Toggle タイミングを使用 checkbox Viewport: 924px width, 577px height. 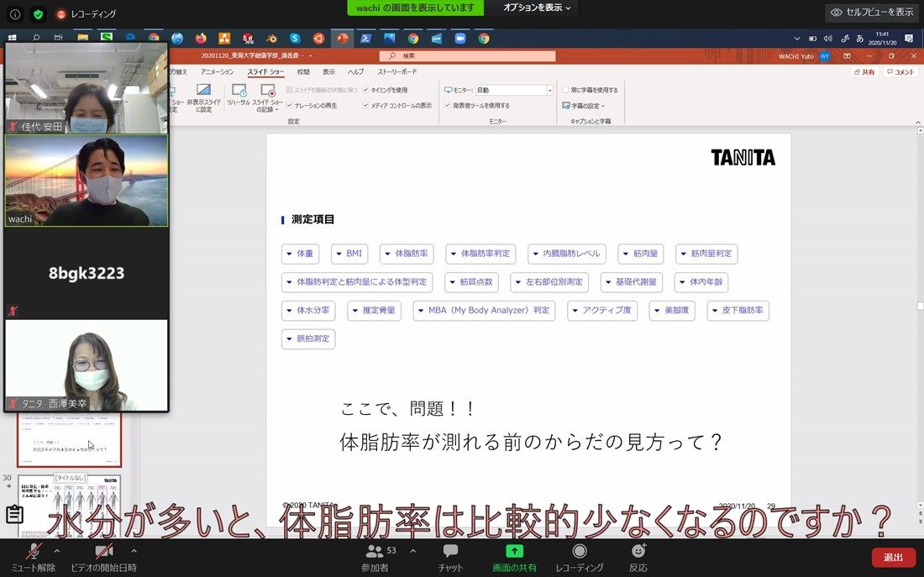click(x=366, y=90)
